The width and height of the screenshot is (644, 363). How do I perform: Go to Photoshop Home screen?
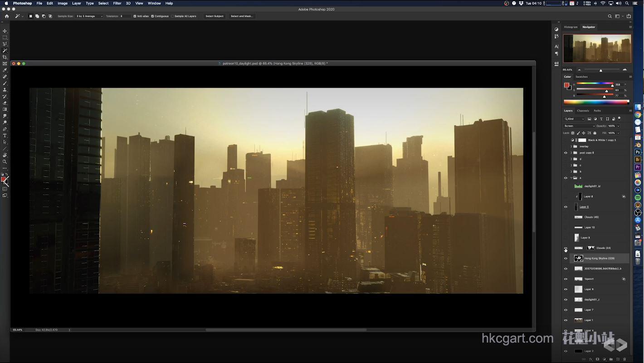point(6,16)
